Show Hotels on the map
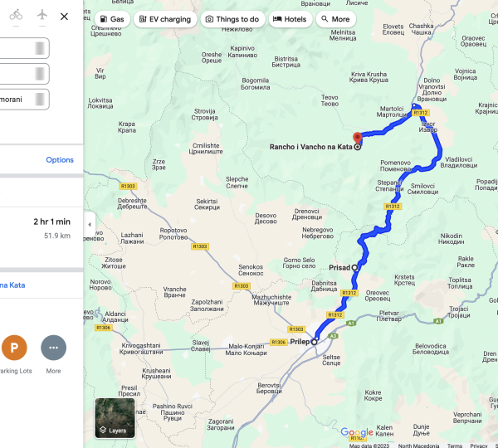 (290, 19)
